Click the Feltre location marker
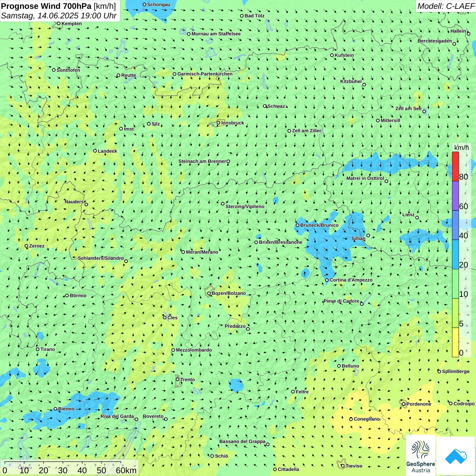This screenshot has width=476, height=476. click(293, 392)
